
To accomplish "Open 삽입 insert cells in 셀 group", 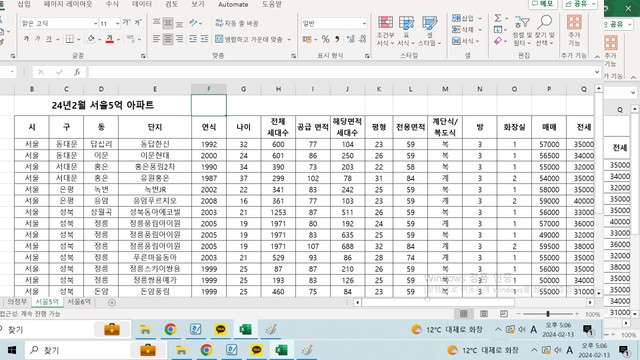I will point(467,18).
